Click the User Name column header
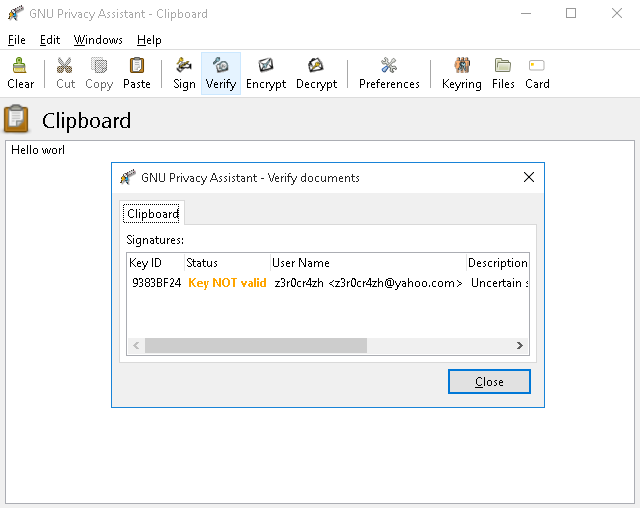This screenshot has width=640, height=508. click(368, 263)
